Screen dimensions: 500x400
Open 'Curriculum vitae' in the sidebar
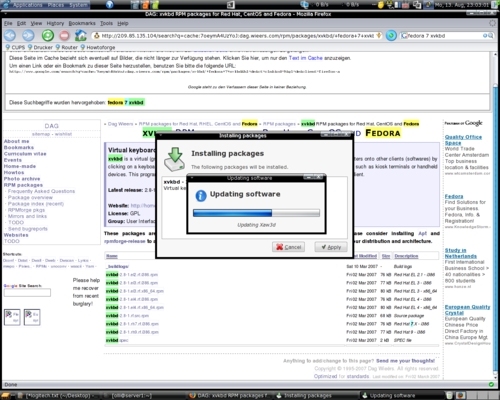click(25, 154)
